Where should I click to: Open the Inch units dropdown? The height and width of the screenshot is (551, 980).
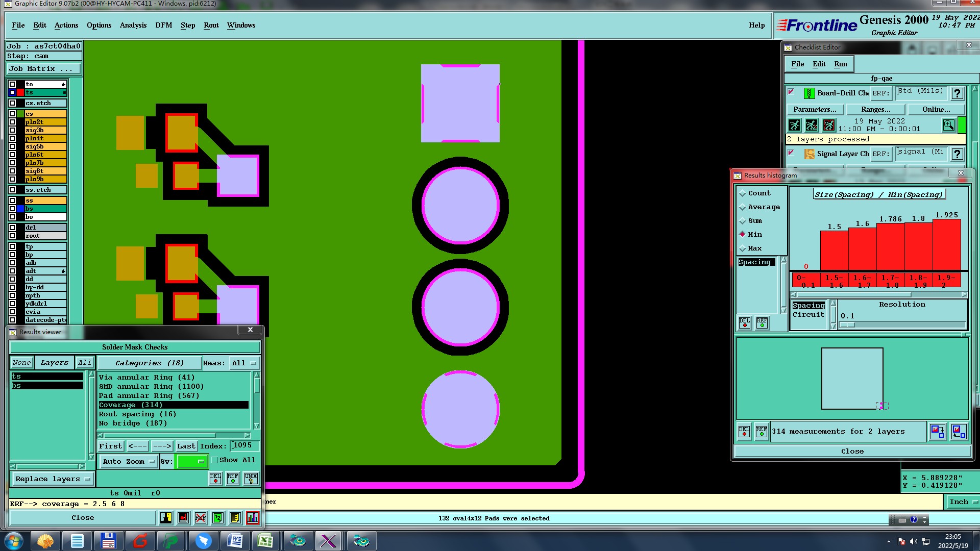coord(963,502)
